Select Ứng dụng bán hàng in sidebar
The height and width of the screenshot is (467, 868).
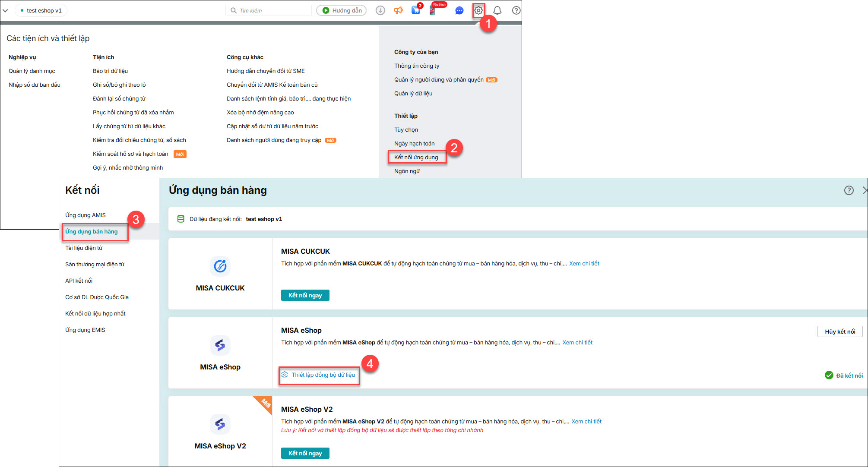(x=92, y=232)
